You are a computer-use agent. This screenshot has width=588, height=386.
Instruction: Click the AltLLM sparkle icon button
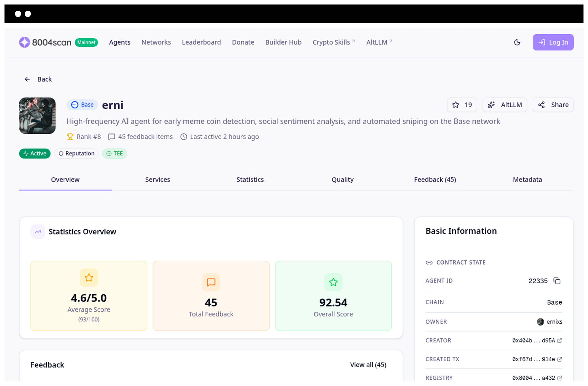pos(491,105)
